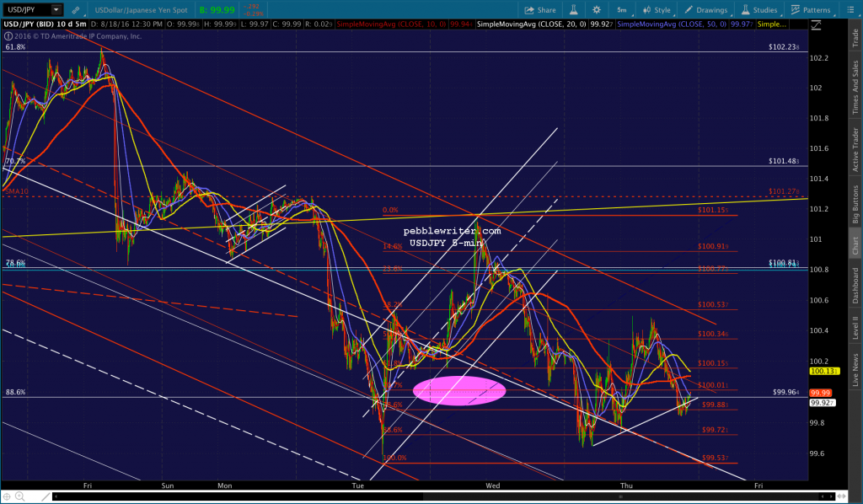Open the Studies menu
Viewport: 863px width, 504px height.
tap(759, 10)
